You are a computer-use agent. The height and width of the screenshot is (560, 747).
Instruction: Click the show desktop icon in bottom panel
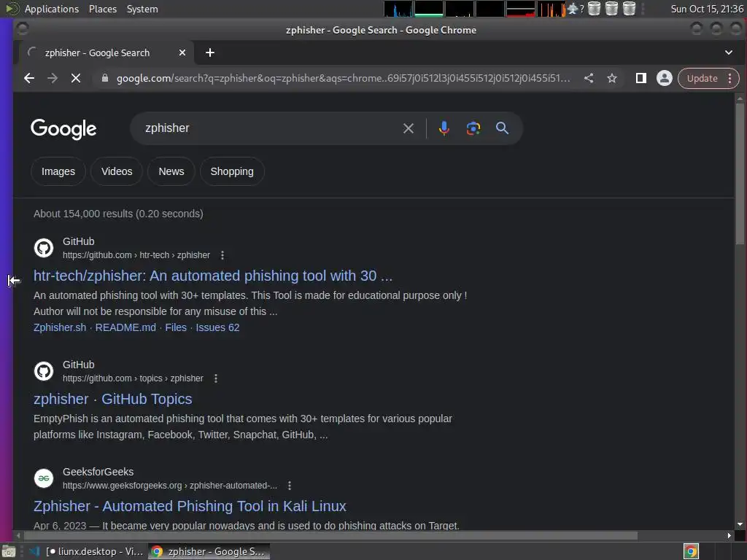tap(9, 551)
